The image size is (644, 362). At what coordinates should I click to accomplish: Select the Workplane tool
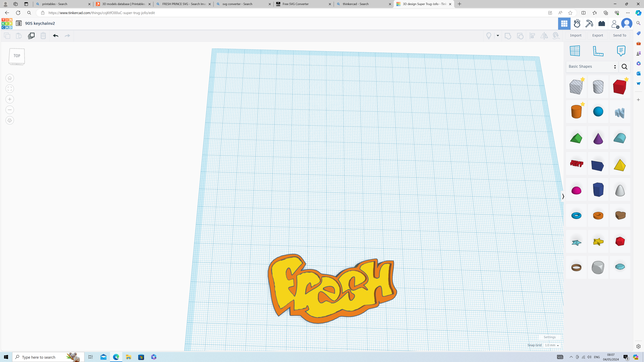point(575,51)
